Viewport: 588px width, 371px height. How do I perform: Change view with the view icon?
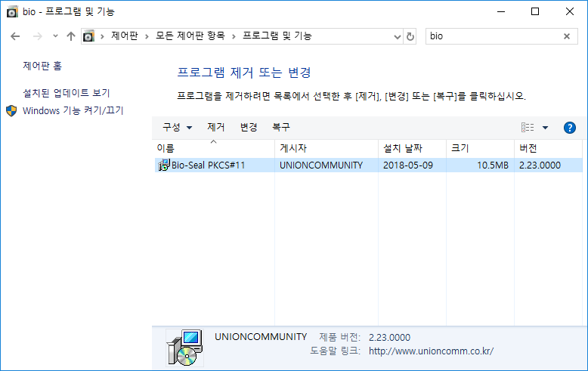pyautogui.click(x=528, y=128)
